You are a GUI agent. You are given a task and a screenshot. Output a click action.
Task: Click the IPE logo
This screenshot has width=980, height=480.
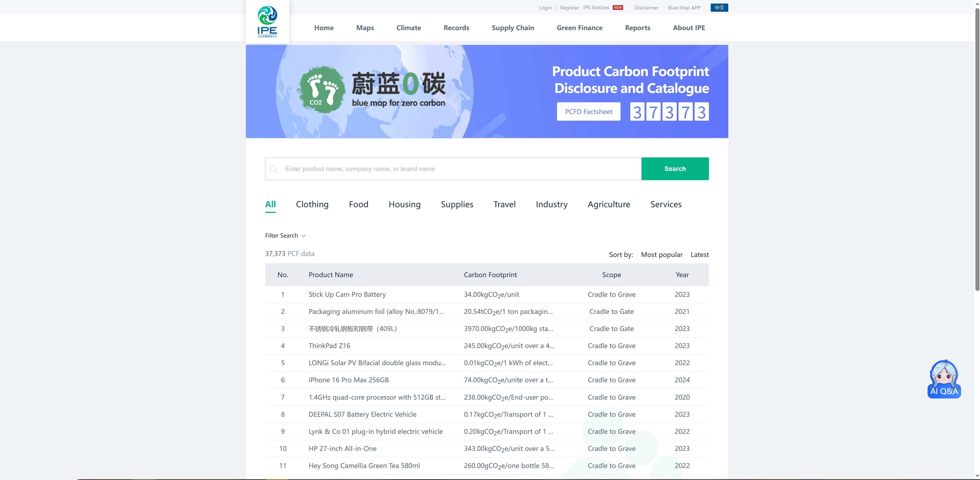click(267, 22)
